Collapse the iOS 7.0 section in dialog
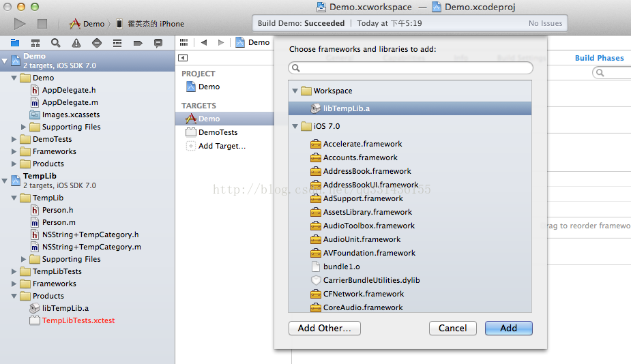The width and height of the screenshot is (631, 364). (x=295, y=126)
